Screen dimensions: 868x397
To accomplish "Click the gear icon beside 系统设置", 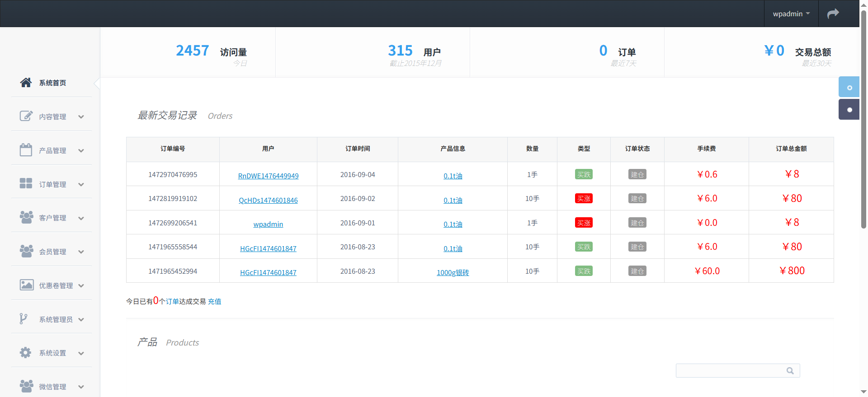I will (26, 353).
